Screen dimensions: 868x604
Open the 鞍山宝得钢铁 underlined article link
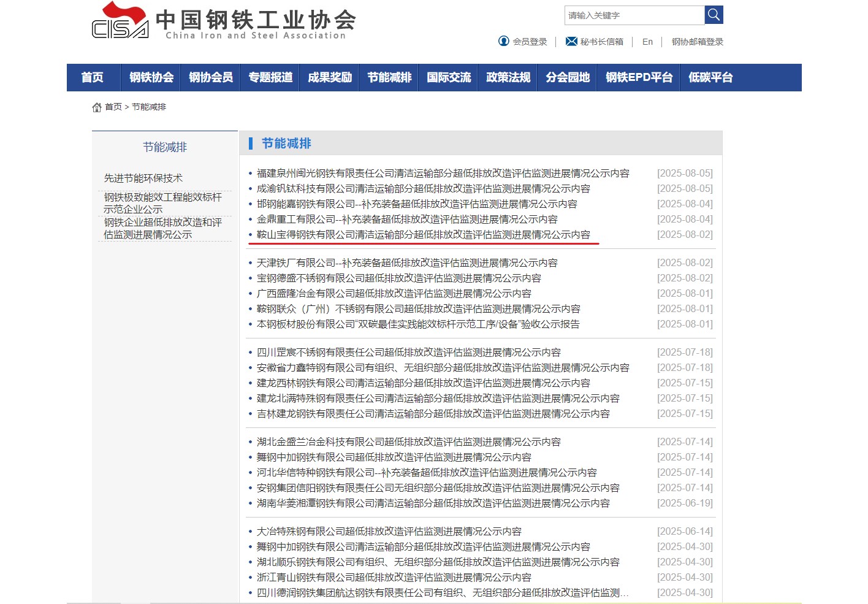(x=423, y=234)
